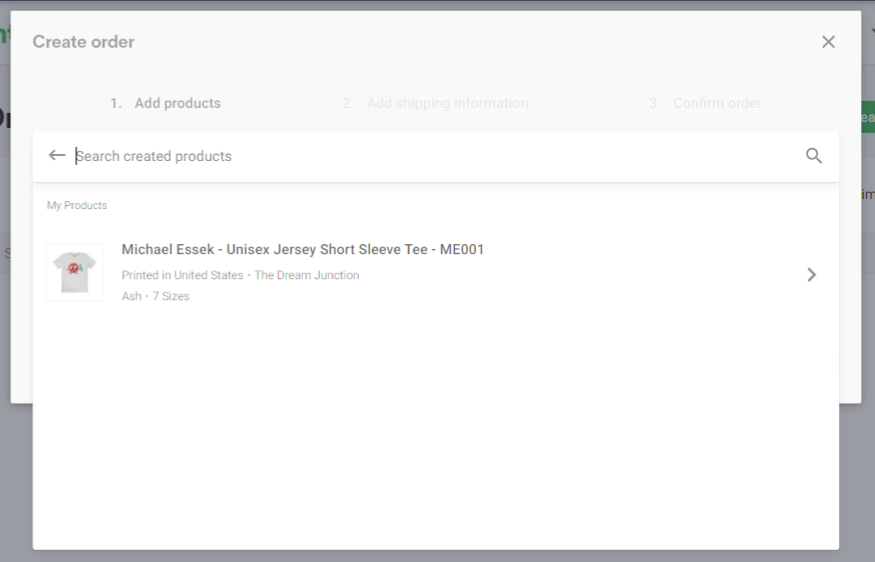Click the Printed in United States text
The image size is (875, 562).
(x=182, y=275)
